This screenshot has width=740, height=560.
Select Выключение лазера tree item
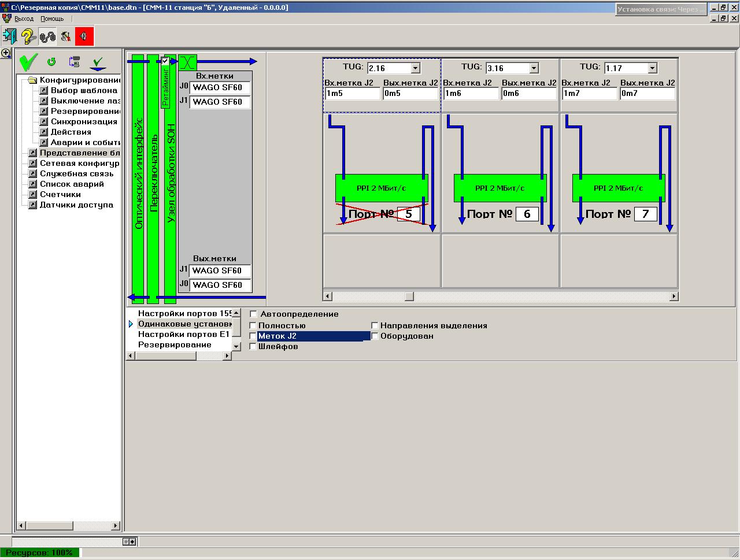point(86,101)
